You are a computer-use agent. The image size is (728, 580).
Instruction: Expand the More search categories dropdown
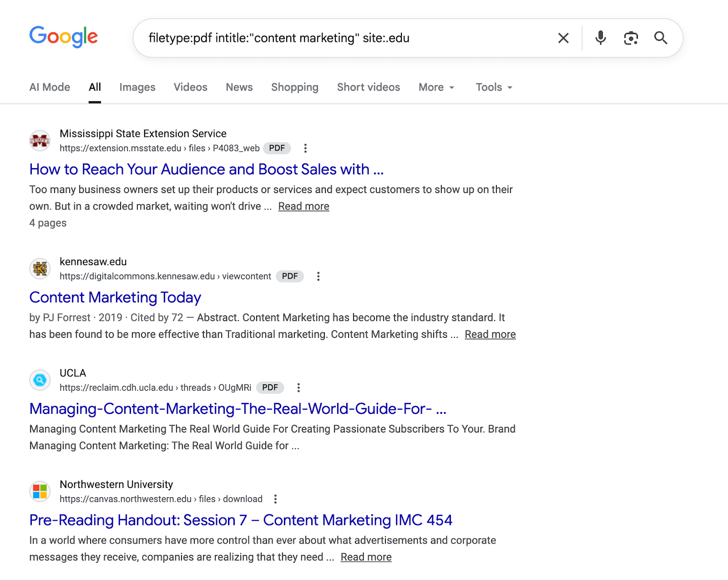pyautogui.click(x=436, y=87)
